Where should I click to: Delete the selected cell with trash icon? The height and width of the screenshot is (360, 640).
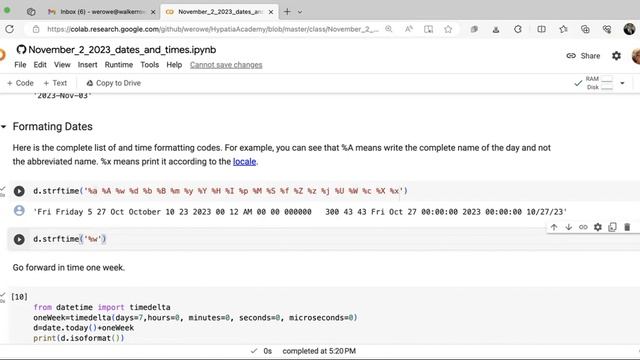(627, 227)
